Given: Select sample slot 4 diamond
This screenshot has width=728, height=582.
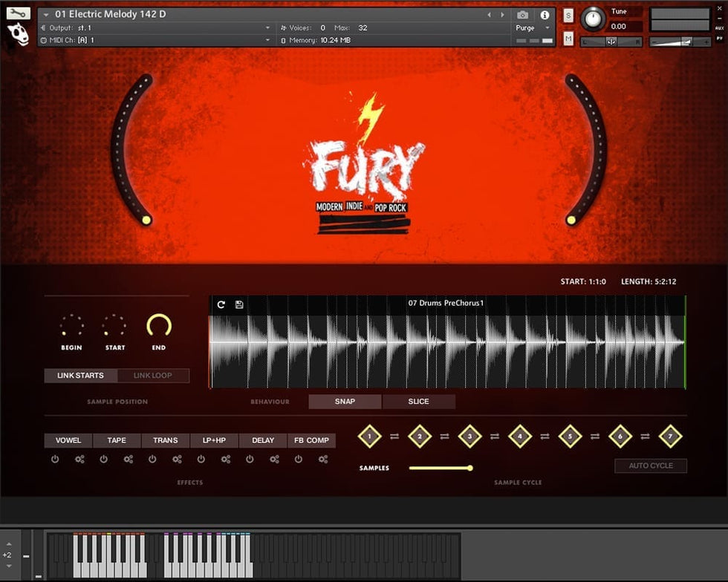Looking at the screenshot, I should (x=520, y=436).
